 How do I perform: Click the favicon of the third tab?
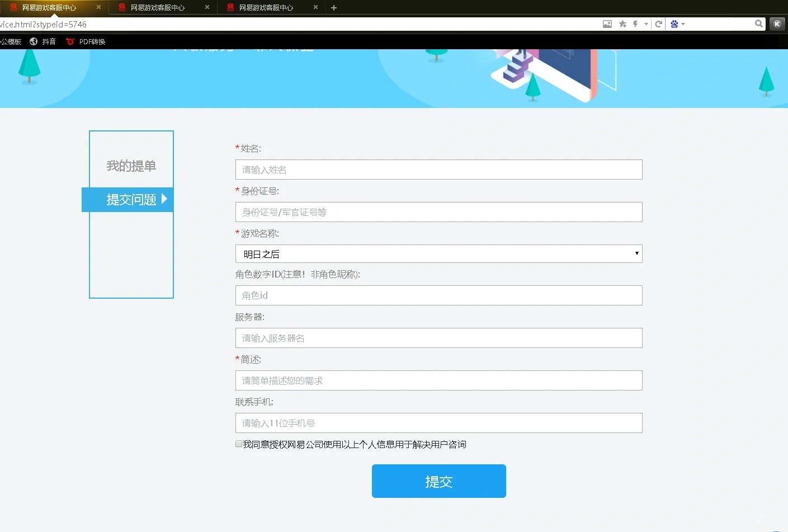[230, 7]
